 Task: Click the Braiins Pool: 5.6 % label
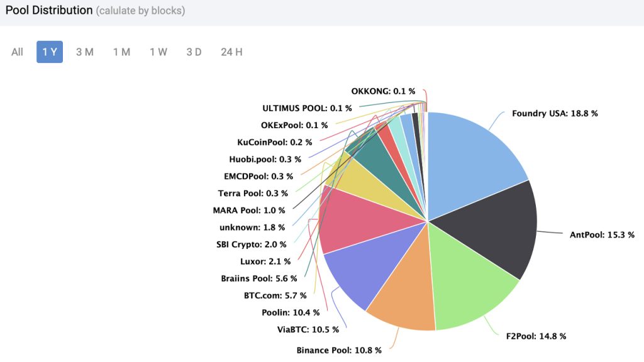coord(258,278)
